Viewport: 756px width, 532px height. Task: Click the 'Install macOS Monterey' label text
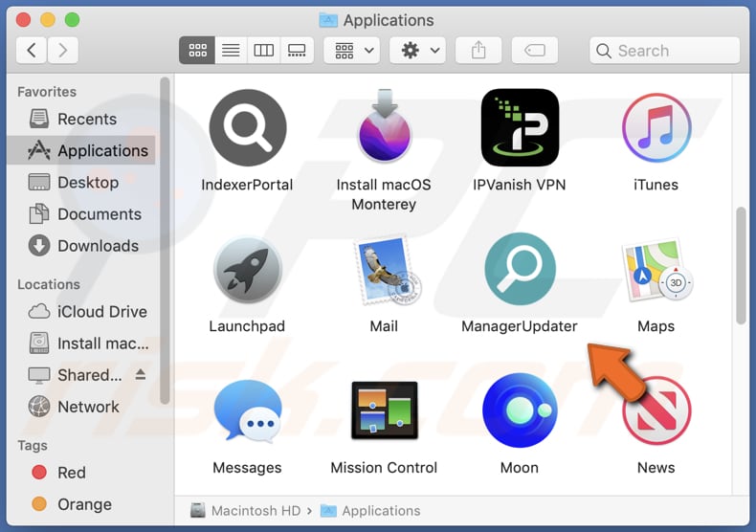[x=385, y=194]
